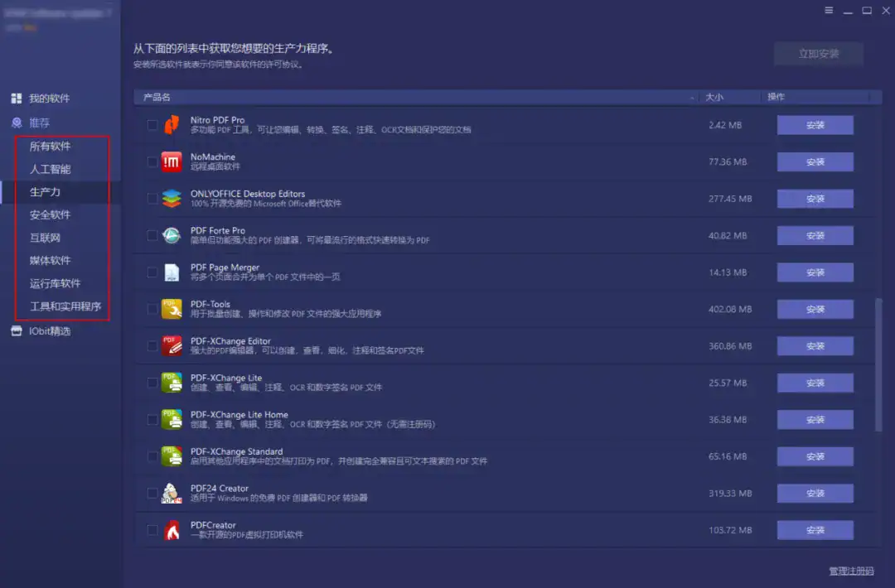Open 所有软件 category

click(x=51, y=146)
